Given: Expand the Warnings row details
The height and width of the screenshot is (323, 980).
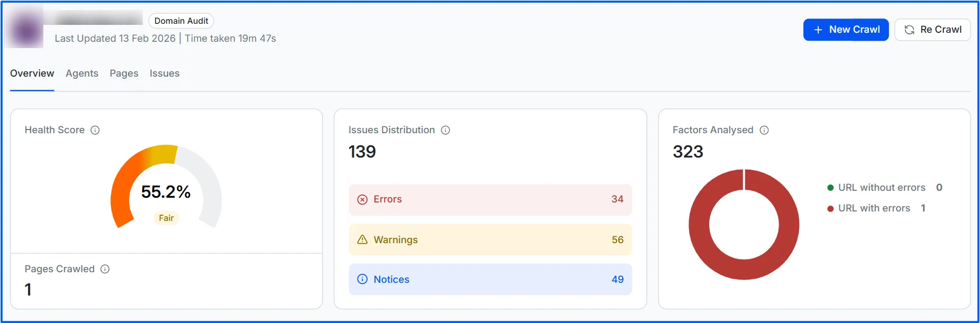Looking at the screenshot, I should click(x=490, y=239).
